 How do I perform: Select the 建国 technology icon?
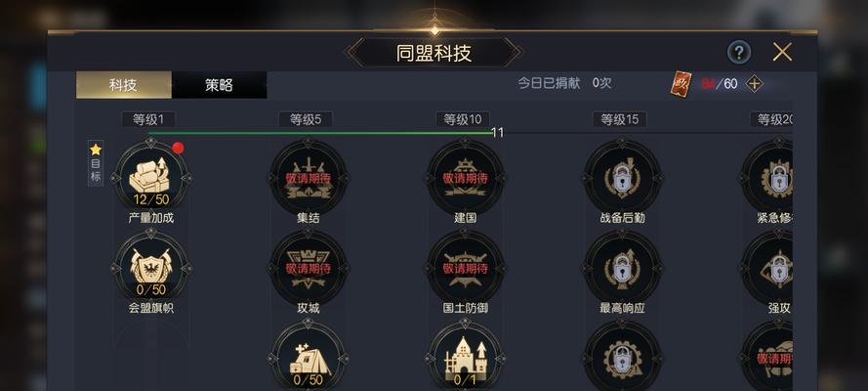pos(466,178)
